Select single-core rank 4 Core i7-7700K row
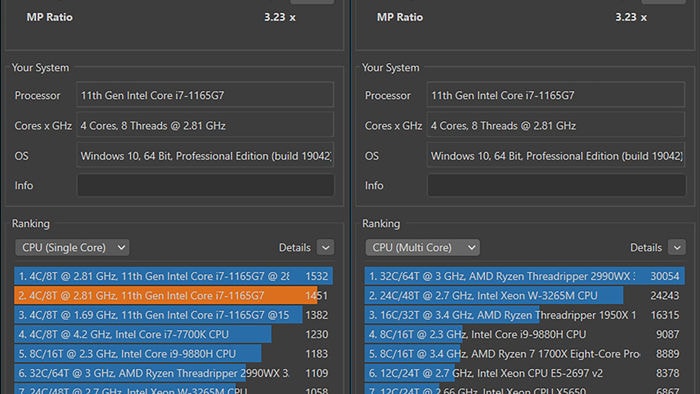Viewport: 700px width, 394px height. point(173,334)
